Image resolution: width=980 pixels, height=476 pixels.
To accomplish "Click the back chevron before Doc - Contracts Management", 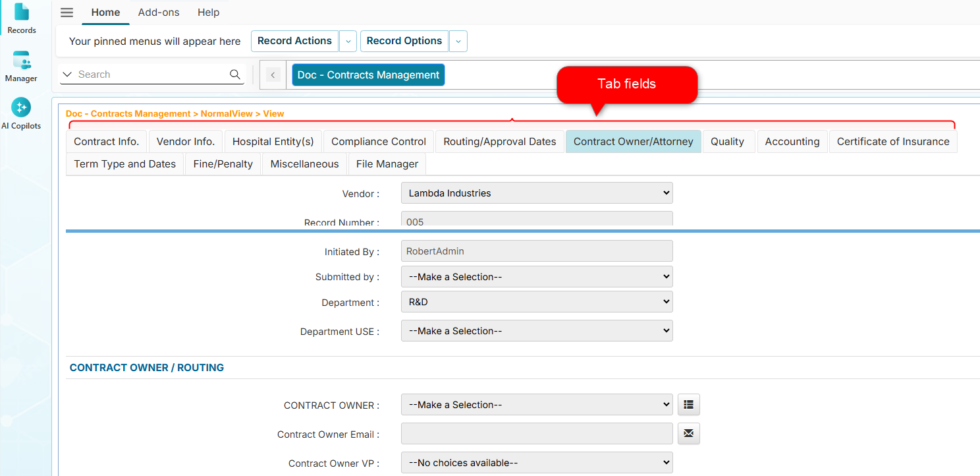I will pyautogui.click(x=273, y=75).
